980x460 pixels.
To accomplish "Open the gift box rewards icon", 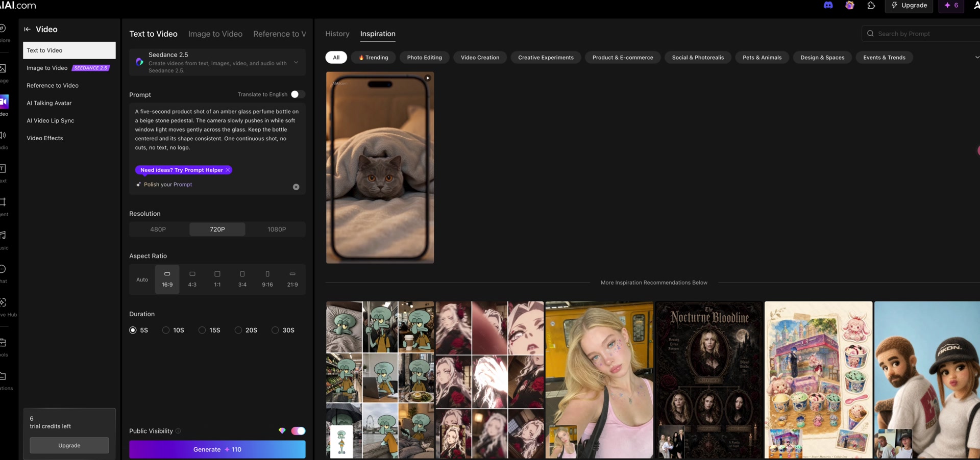I will pyautogui.click(x=849, y=5).
